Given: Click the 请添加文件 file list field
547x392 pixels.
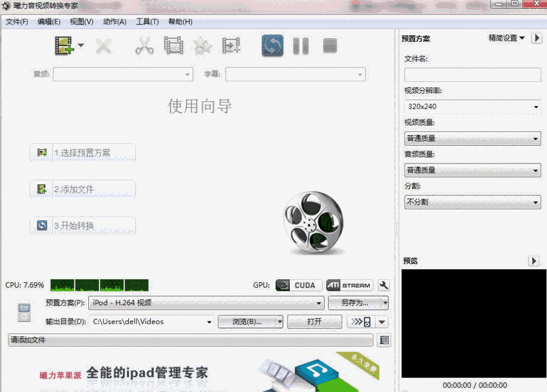Looking at the screenshot, I should tap(191, 340).
